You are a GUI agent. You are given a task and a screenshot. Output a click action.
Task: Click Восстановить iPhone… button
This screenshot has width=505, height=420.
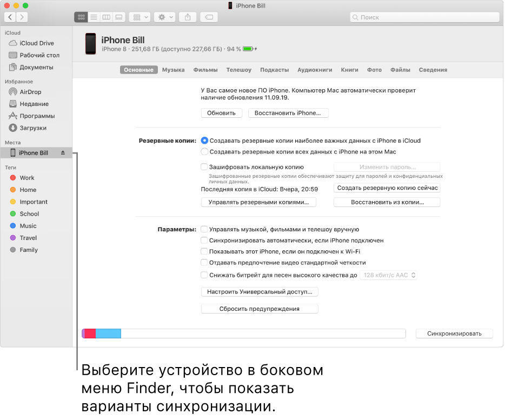pos(288,113)
